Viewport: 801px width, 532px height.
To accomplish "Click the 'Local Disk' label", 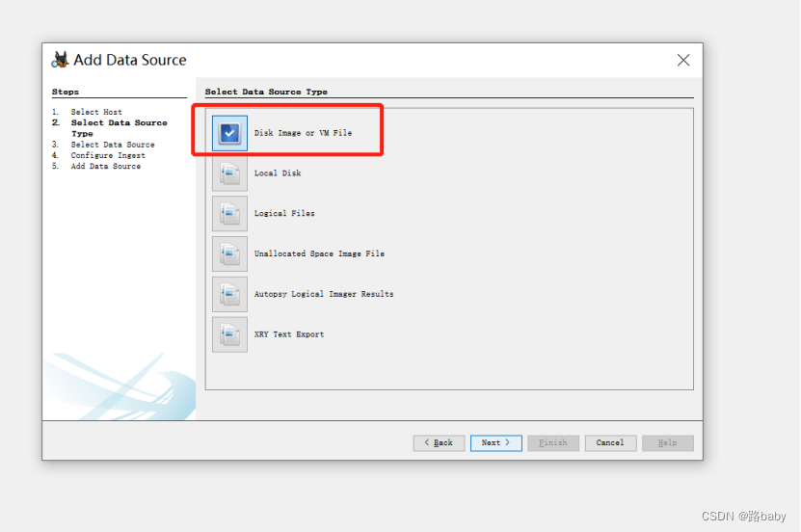I will pos(278,173).
